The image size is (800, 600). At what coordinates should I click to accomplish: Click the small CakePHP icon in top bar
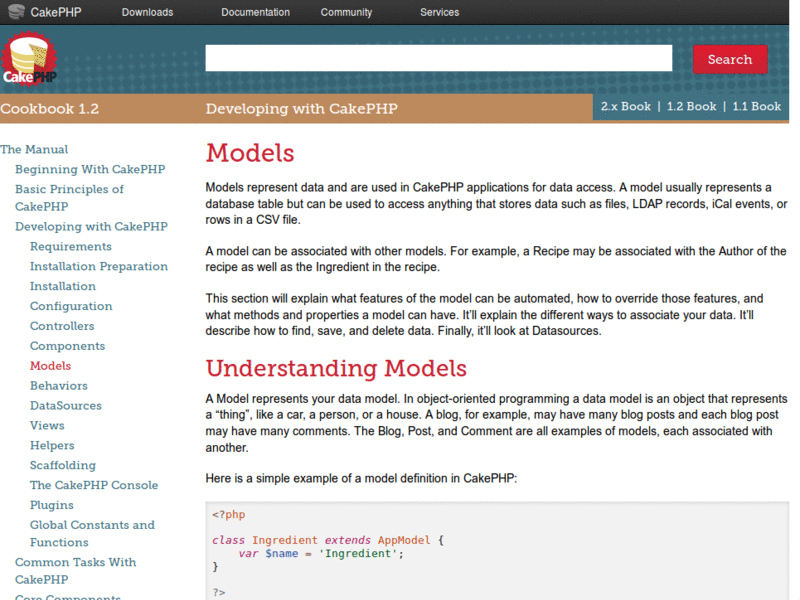[x=16, y=11]
